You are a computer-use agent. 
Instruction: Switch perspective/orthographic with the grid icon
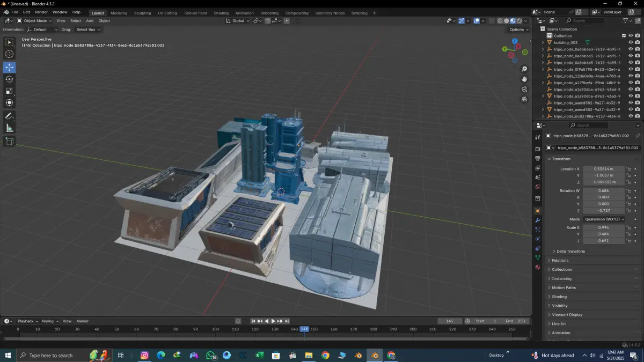click(x=524, y=99)
